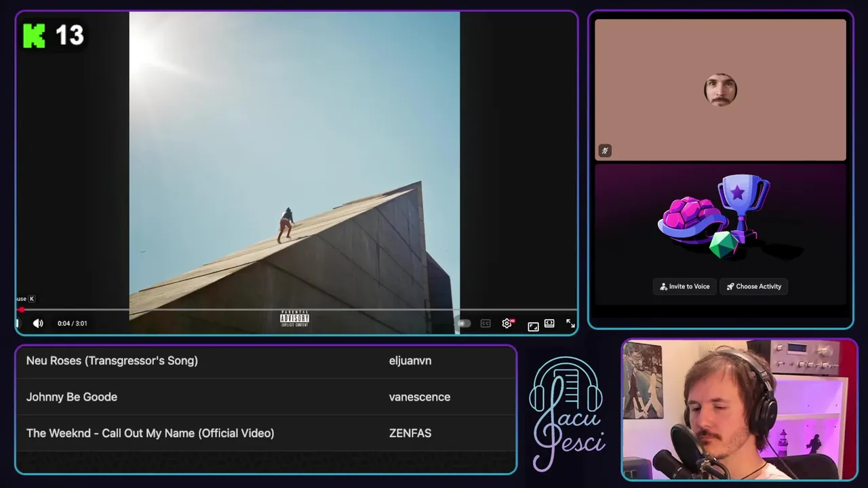
Task: Click the Parental Advisory label
Action: click(294, 319)
